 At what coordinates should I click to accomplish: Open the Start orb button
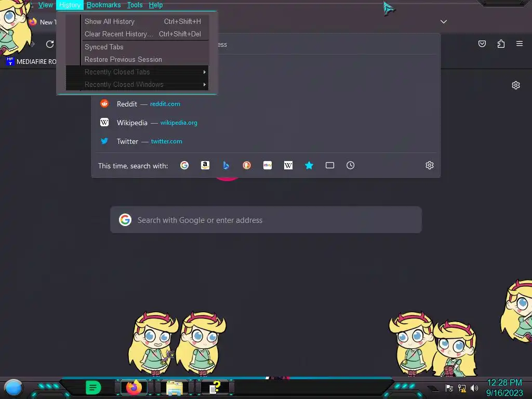tap(14, 388)
